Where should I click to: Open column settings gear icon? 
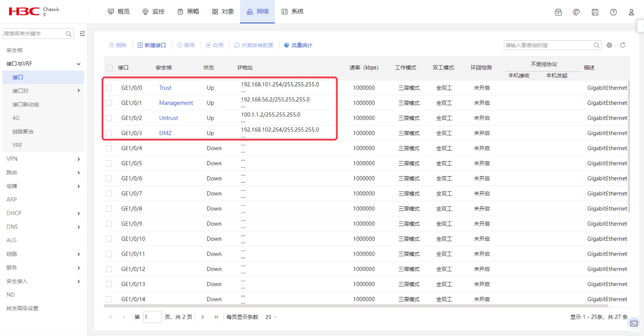click(x=609, y=45)
